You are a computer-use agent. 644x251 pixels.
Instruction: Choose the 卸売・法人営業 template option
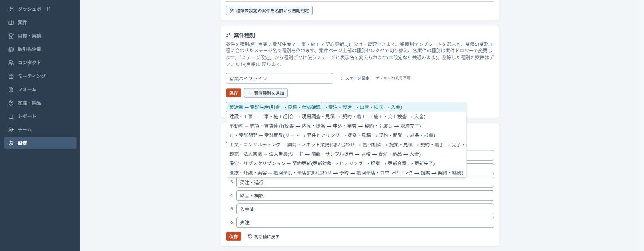pyautogui.click(x=347, y=154)
